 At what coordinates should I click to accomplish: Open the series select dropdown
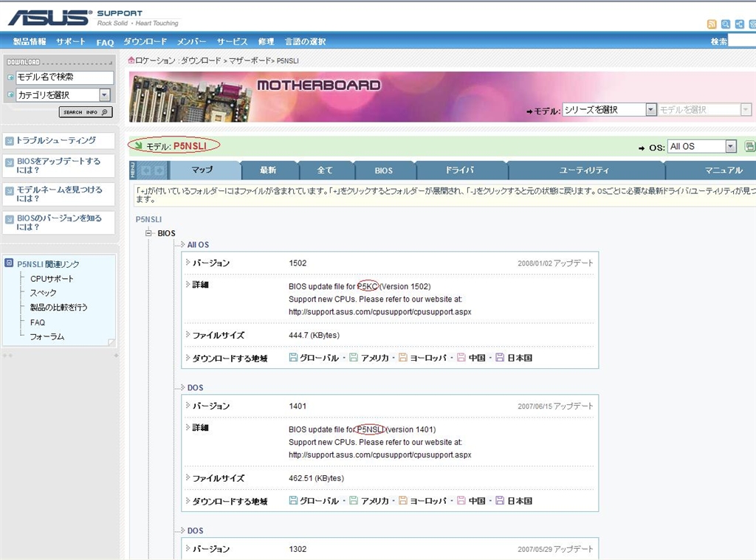(650, 110)
